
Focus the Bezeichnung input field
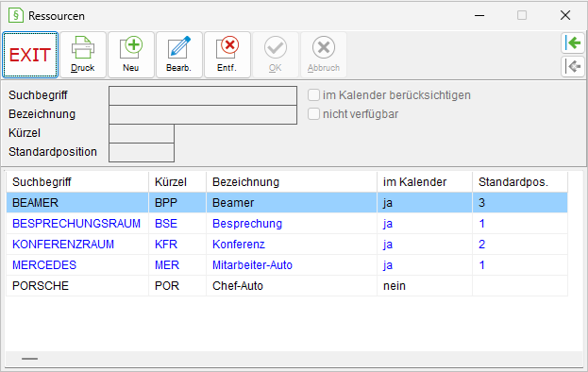click(x=203, y=115)
